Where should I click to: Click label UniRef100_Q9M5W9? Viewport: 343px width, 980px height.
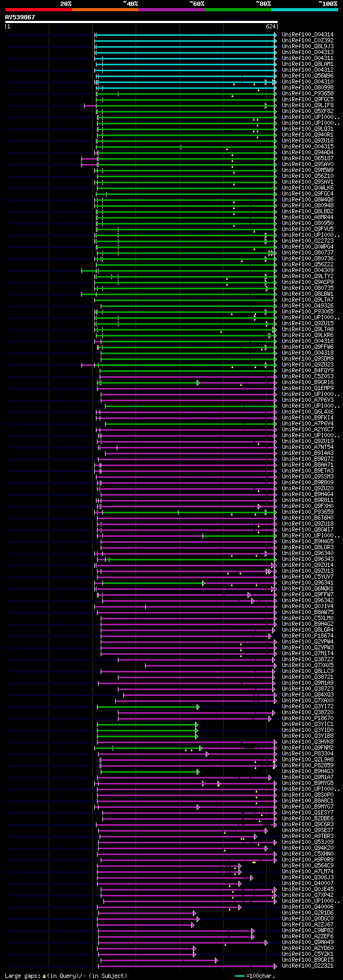308,170
